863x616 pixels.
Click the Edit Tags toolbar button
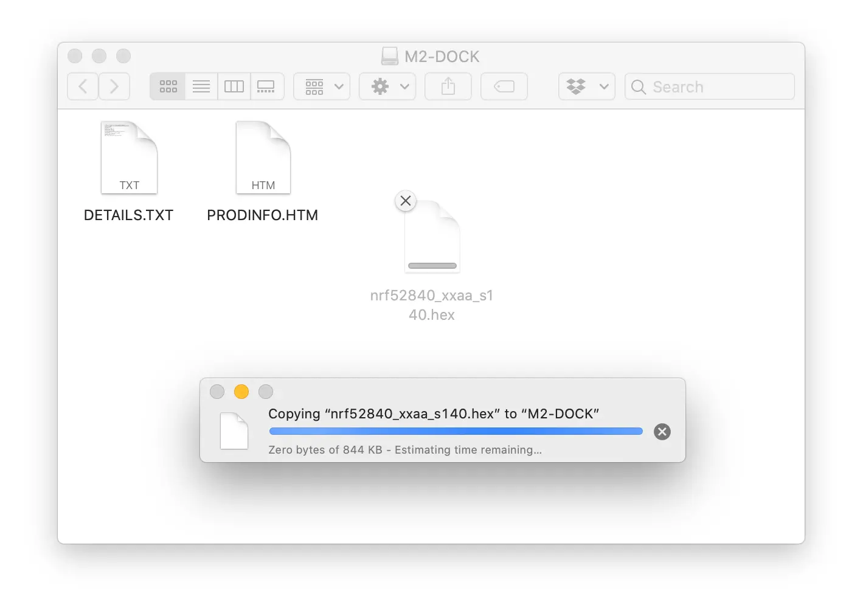click(504, 86)
